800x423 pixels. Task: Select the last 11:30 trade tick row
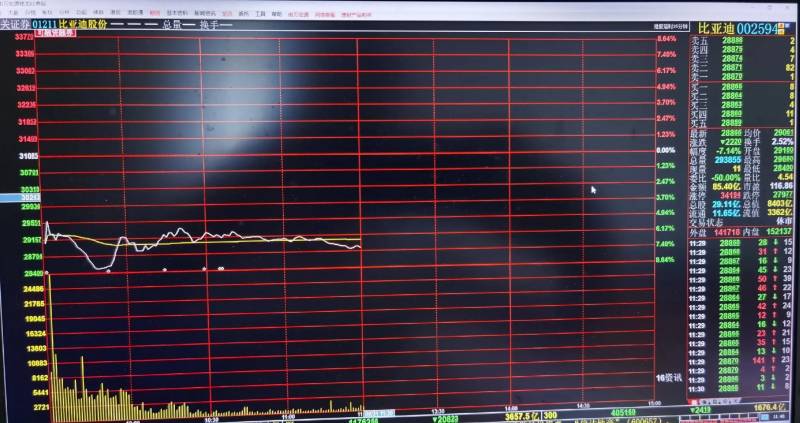[741, 389]
